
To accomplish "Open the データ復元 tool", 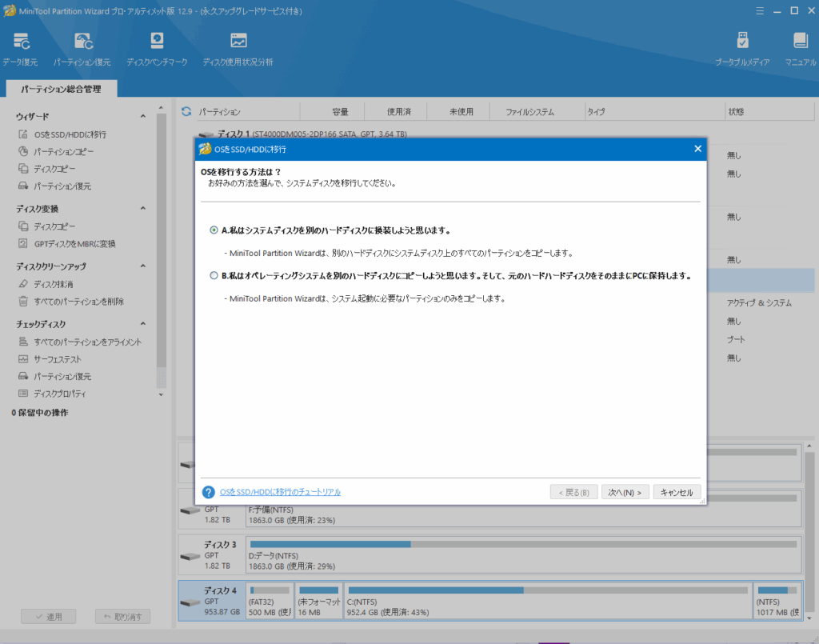I will [20, 49].
